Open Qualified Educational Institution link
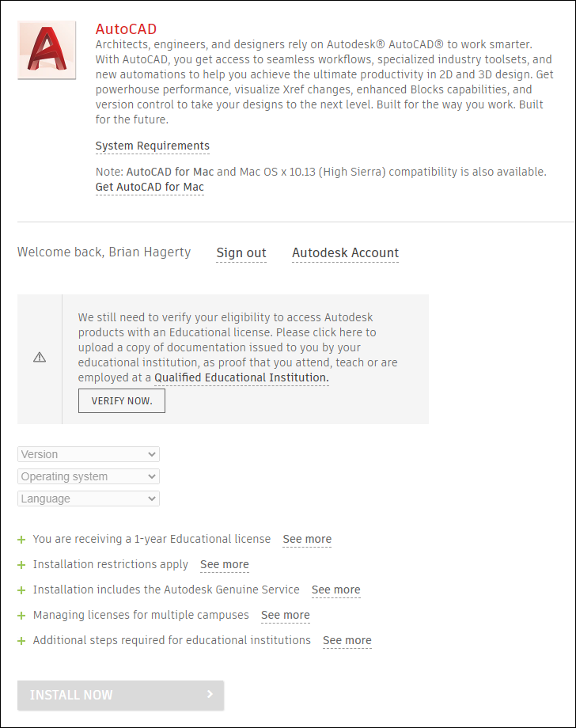Screen dimensions: 576x728 241,377
